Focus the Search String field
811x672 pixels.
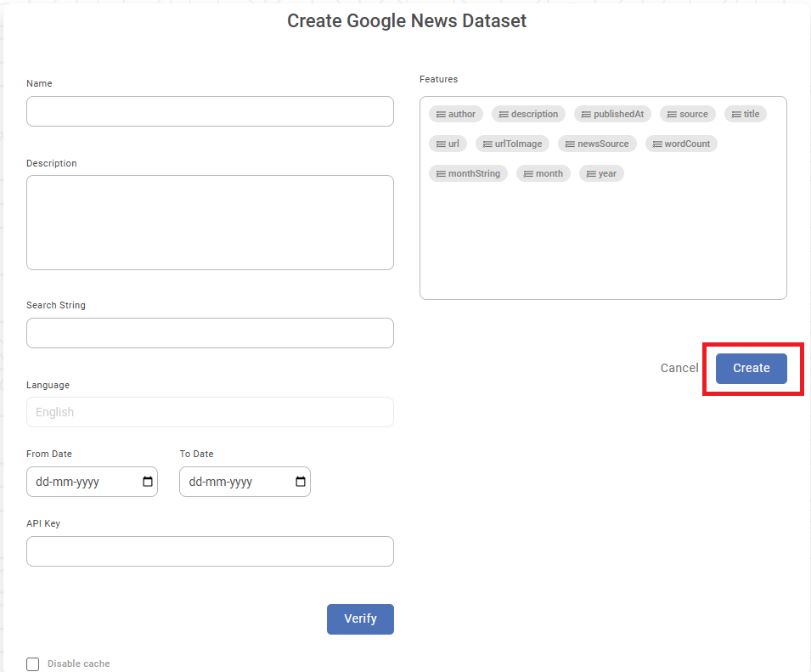click(210, 333)
